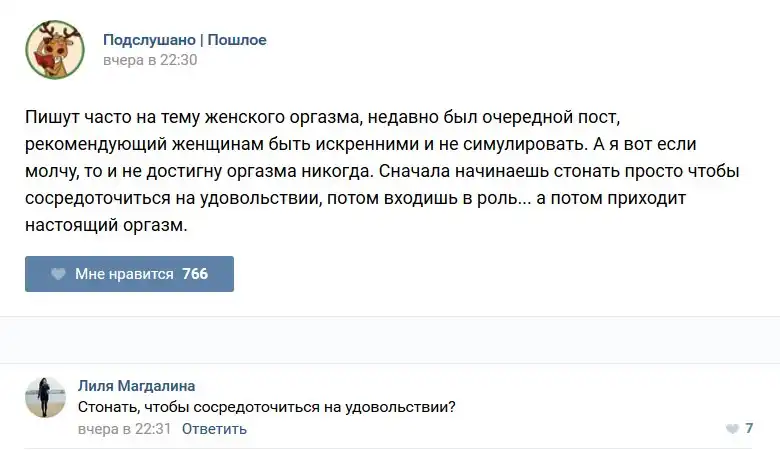
Task: Click the heart icon in the Мне нравится button
Action: (58, 274)
